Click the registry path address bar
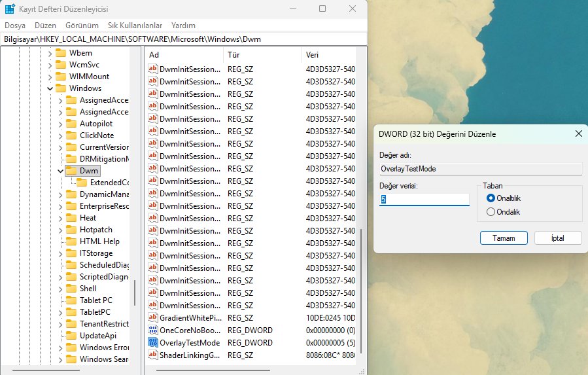This screenshot has height=375, width=588. point(184,39)
